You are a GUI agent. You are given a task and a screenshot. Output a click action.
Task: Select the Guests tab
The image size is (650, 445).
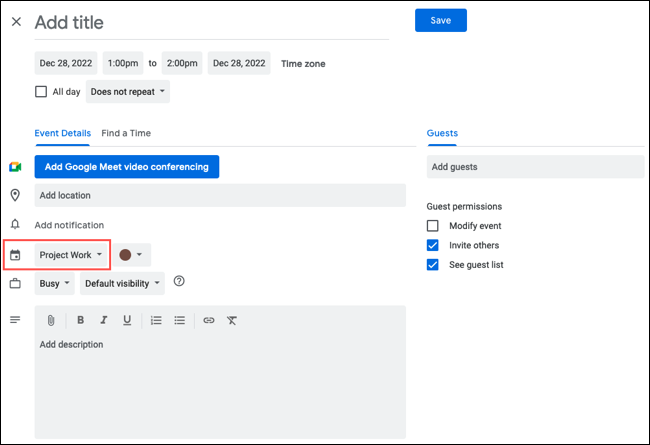[442, 133]
